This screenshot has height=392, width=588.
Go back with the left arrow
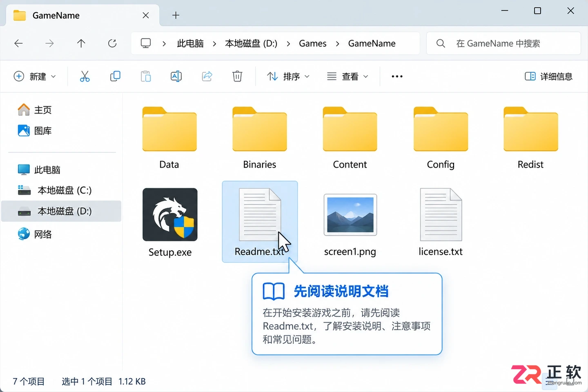(18, 43)
